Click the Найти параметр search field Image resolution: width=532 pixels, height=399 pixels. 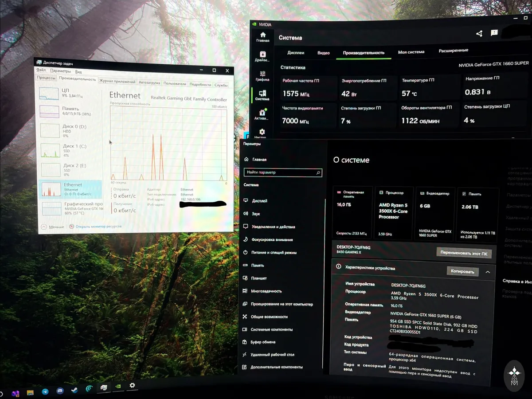point(282,172)
